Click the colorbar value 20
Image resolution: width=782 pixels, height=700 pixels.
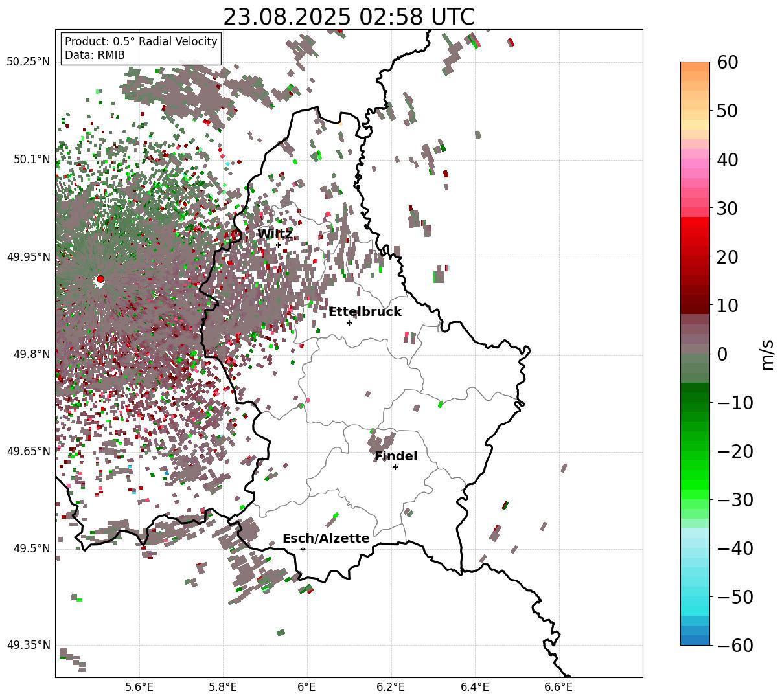click(727, 256)
